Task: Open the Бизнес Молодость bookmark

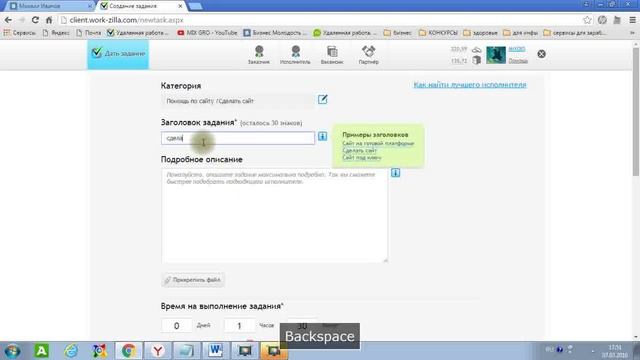Action: click(x=275, y=33)
